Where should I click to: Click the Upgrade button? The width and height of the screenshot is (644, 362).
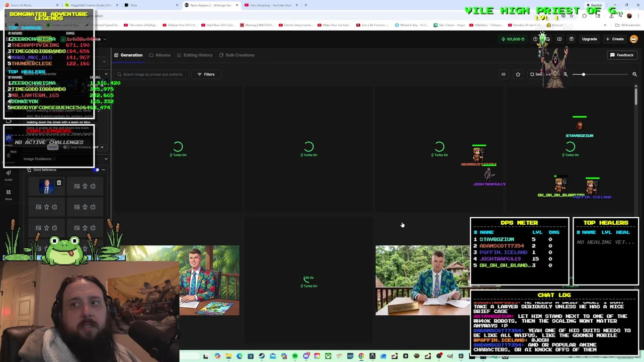tap(589, 39)
